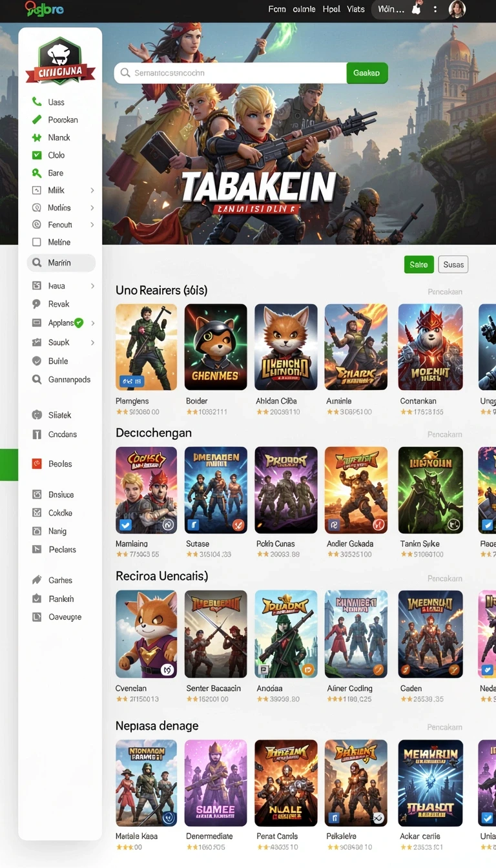The image size is (496, 868).
Task: Open Pencakan link for Uno Reairers section
Action: click(x=445, y=292)
